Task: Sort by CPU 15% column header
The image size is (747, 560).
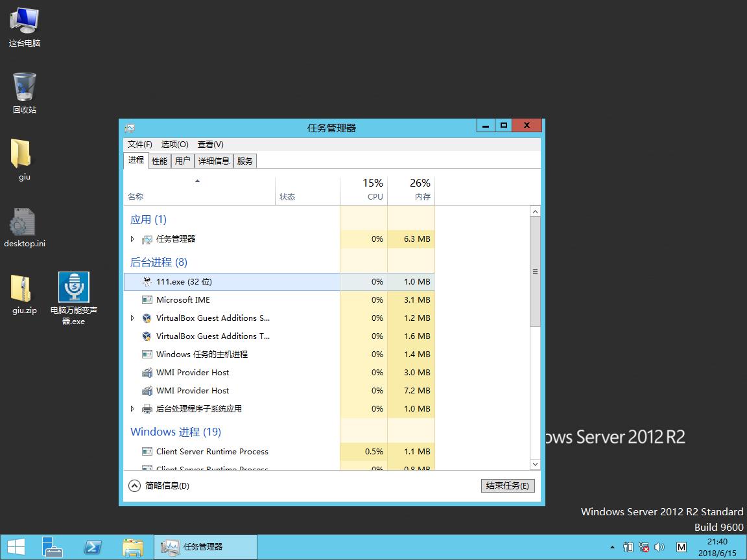Action: [x=364, y=191]
